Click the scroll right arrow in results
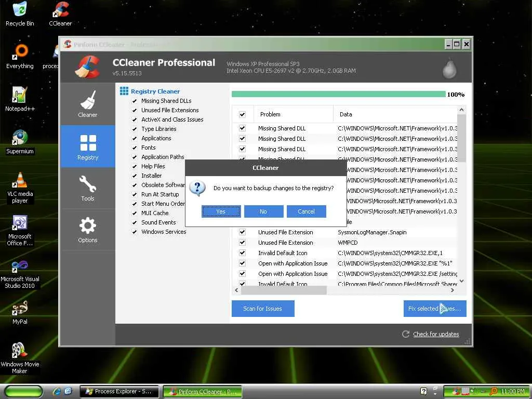532x399 pixels. (x=453, y=290)
